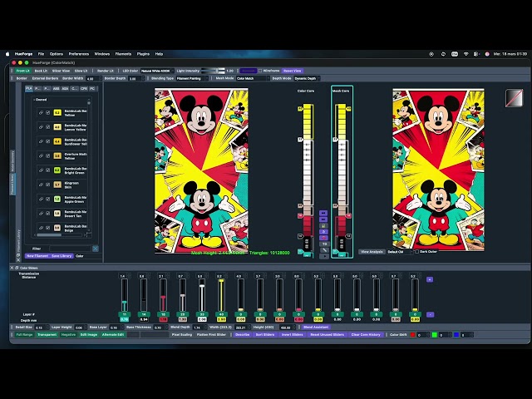Toggle checkbox for Overture Matte Yellow filament
The image size is (532, 399).
(48, 155)
